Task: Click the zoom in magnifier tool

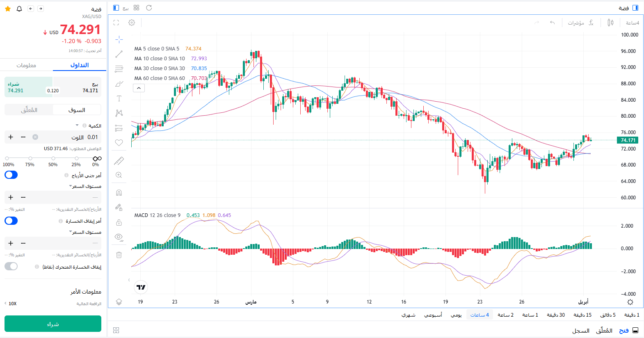Action: pos(119,175)
